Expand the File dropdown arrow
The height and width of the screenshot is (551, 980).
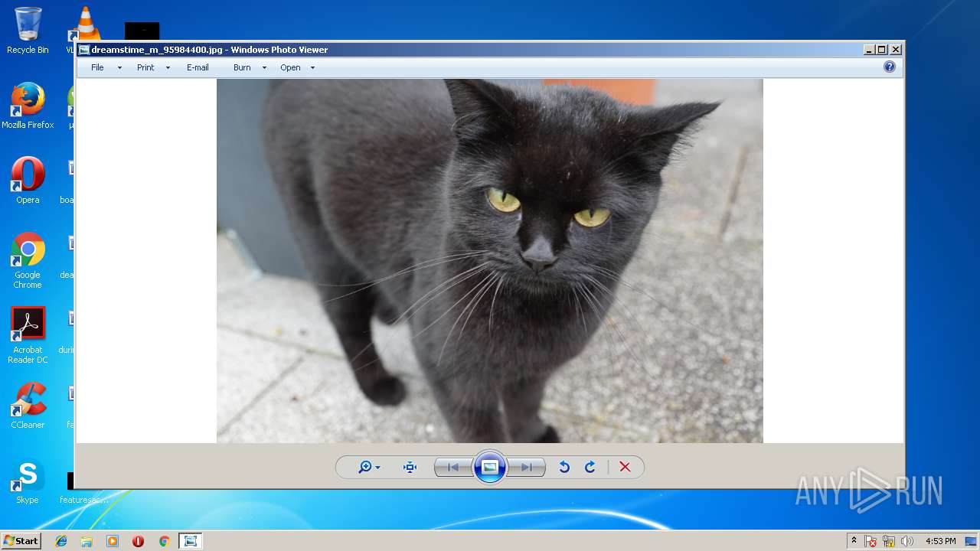[119, 67]
